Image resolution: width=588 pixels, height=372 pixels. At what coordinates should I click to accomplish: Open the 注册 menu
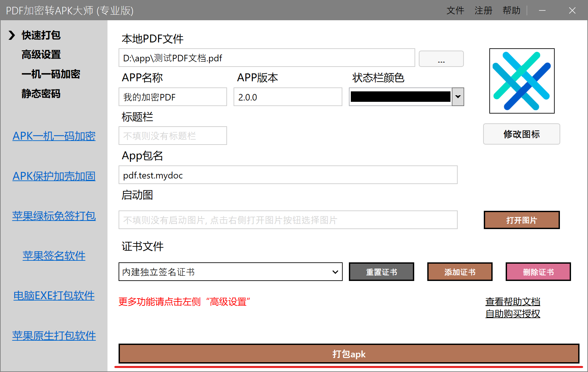483,10
